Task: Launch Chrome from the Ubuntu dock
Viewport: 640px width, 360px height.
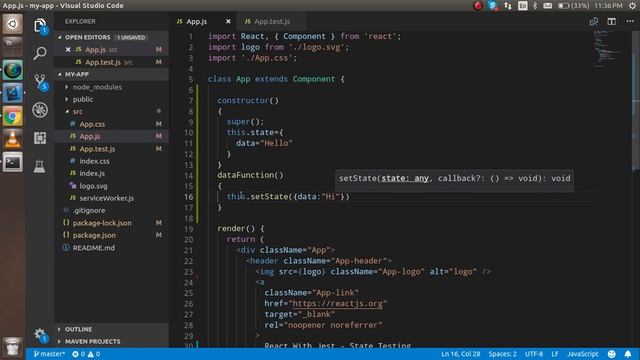Action: (13, 117)
